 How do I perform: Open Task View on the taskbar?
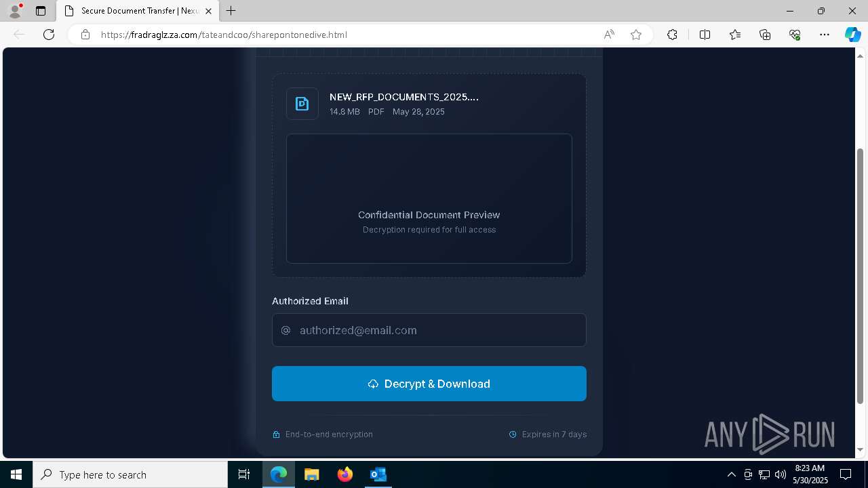point(244,474)
